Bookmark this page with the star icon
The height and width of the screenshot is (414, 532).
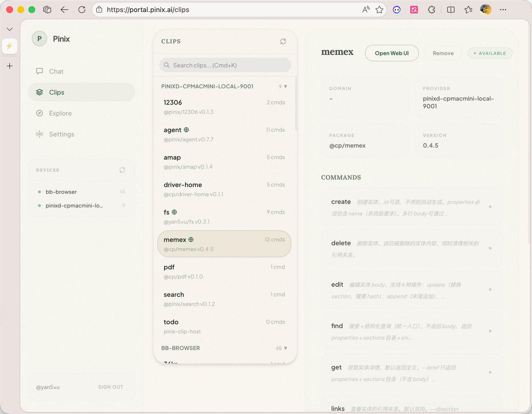click(379, 10)
